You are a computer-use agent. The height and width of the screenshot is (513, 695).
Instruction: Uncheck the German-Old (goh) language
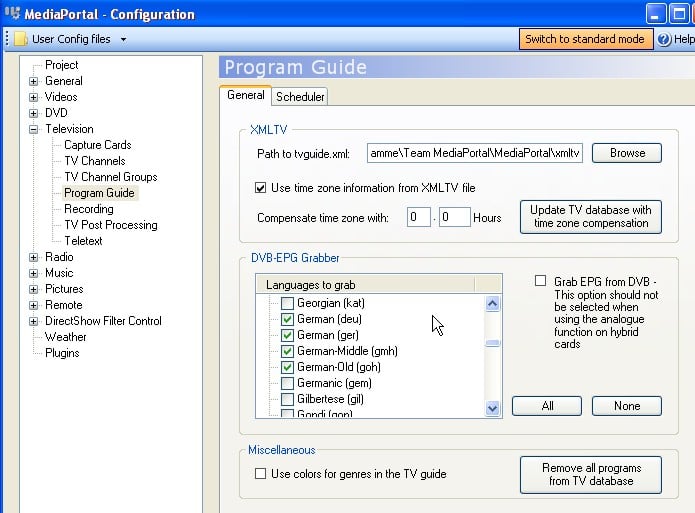tap(288, 367)
